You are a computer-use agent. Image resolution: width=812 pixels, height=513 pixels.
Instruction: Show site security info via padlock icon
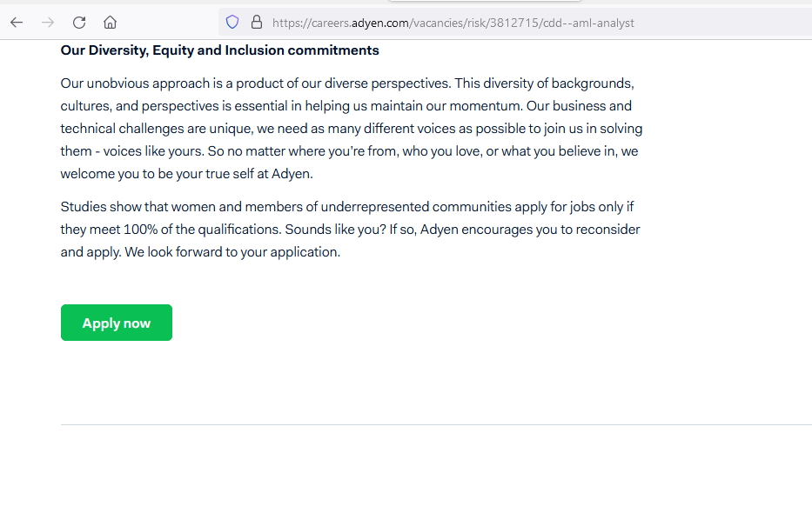257,23
